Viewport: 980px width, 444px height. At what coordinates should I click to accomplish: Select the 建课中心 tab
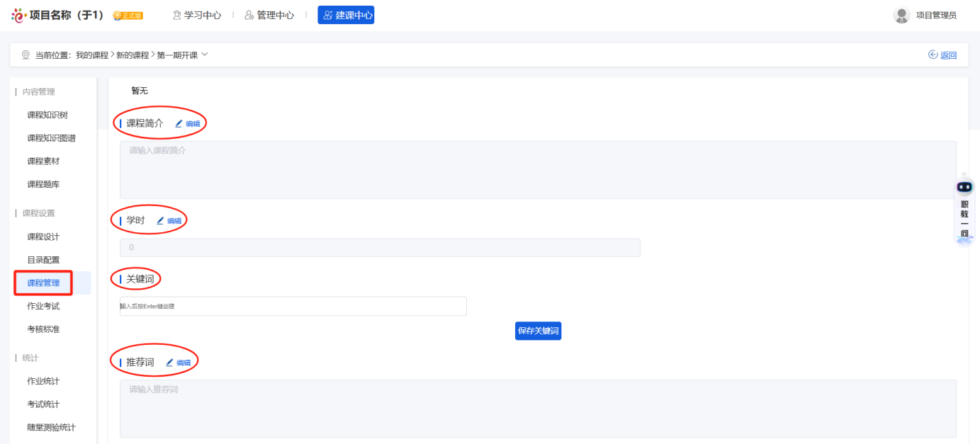coord(346,15)
